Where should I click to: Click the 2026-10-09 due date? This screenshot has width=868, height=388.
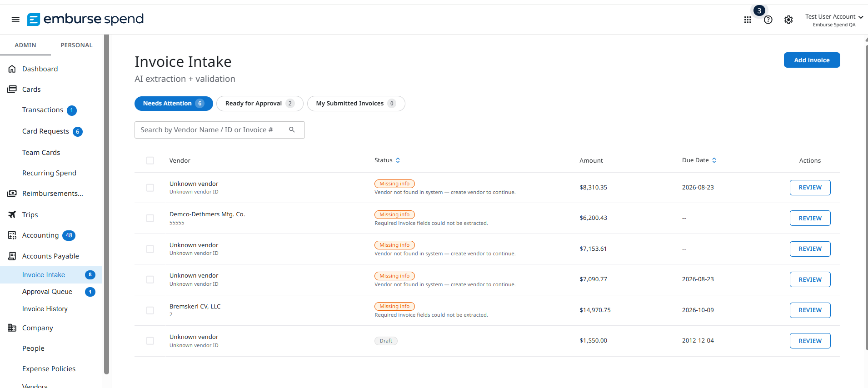[698, 310]
